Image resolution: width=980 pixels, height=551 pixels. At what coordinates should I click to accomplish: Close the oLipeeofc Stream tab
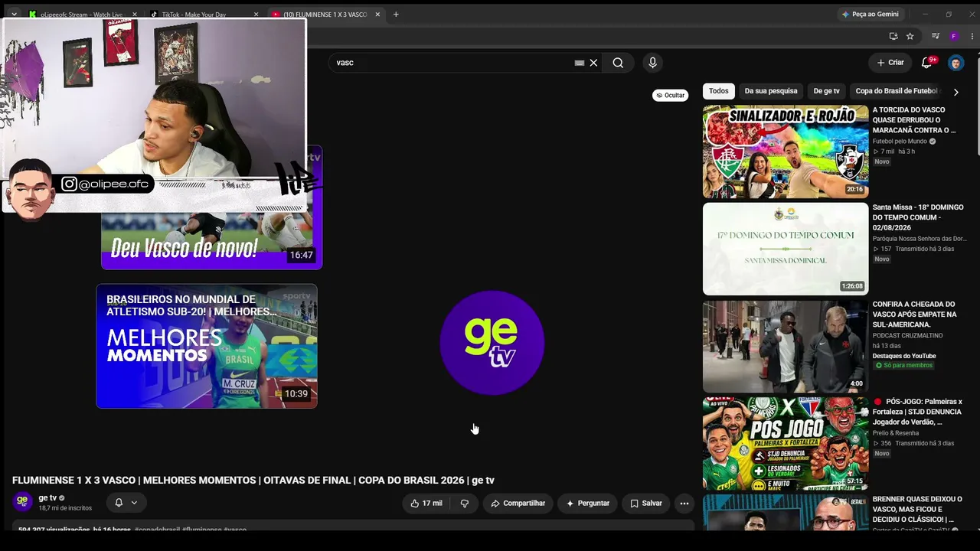pyautogui.click(x=134, y=15)
